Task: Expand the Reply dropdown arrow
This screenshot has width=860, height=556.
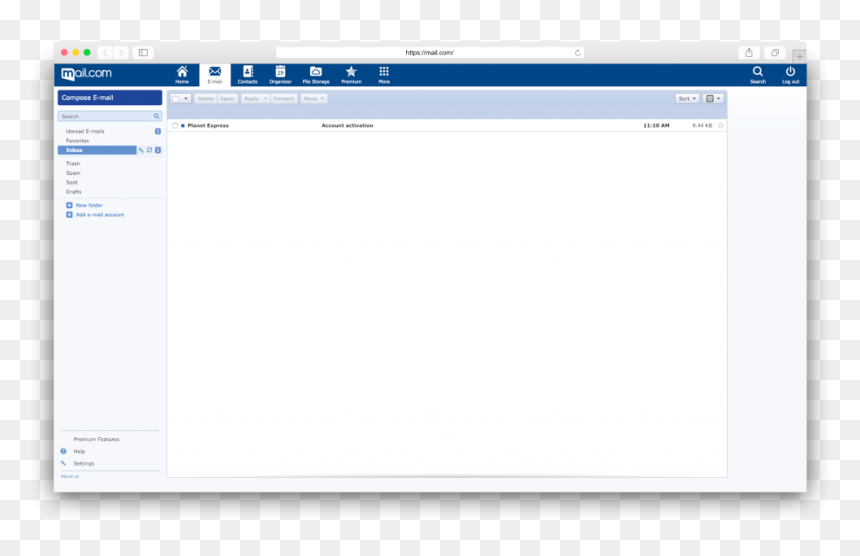Action: (265, 99)
